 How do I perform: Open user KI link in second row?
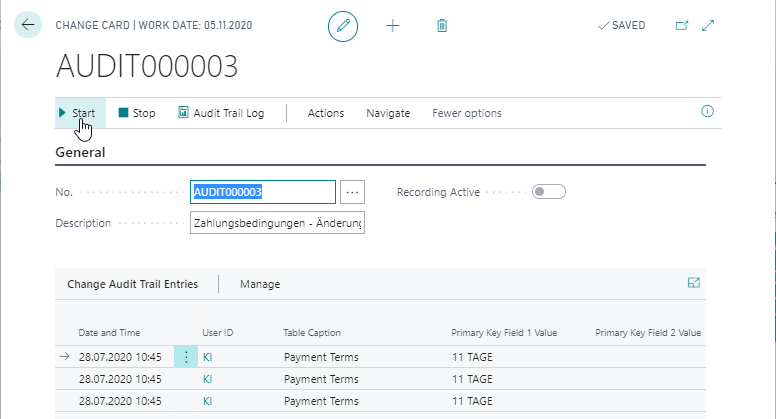pos(207,379)
